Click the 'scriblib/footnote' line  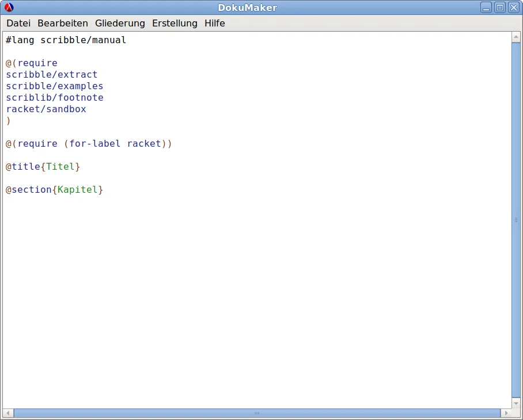point(55,98)
